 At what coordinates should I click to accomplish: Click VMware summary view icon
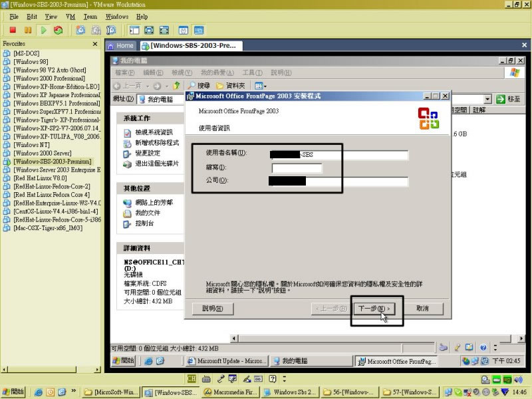click(x=184, y=30)
